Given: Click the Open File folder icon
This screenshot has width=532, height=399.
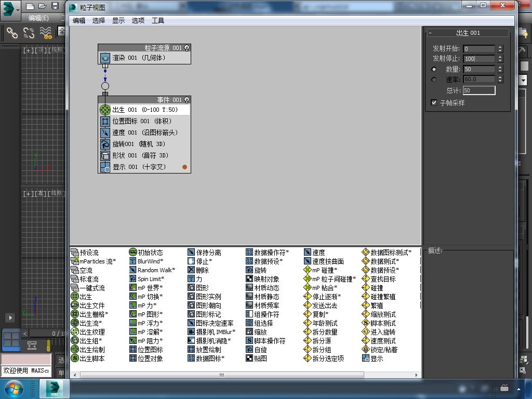Looking at the screenshot, I should coord(42,5).
